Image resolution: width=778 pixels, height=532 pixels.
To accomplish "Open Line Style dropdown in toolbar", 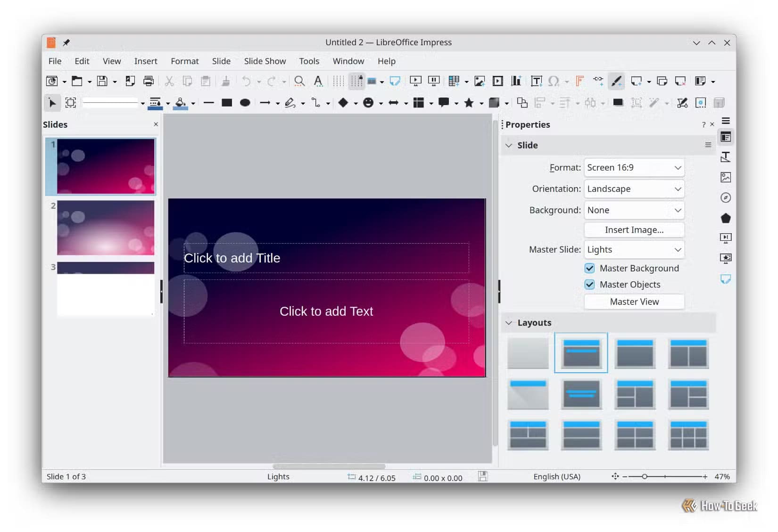I will click(114, 103).
